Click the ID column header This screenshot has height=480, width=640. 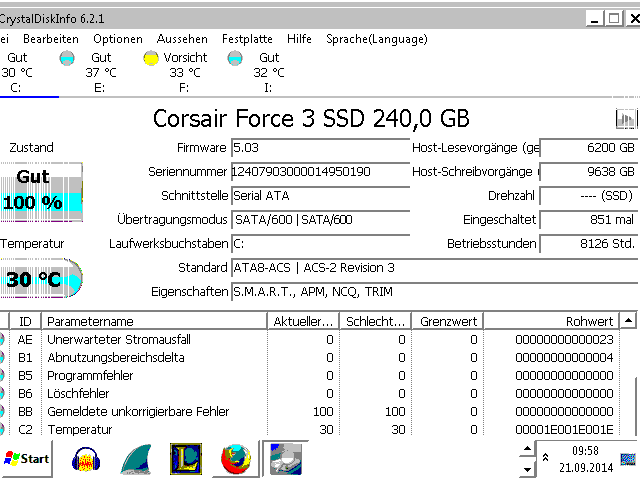(25, 322)
